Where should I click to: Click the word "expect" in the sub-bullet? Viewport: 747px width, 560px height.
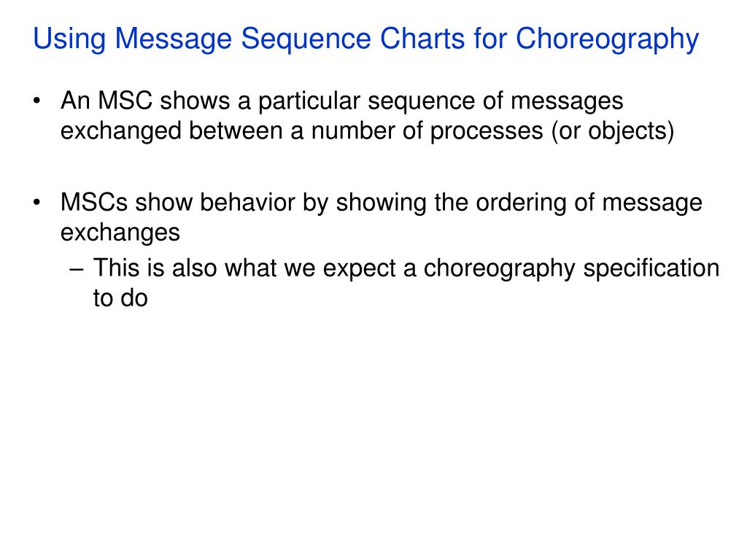coord(360,270)
